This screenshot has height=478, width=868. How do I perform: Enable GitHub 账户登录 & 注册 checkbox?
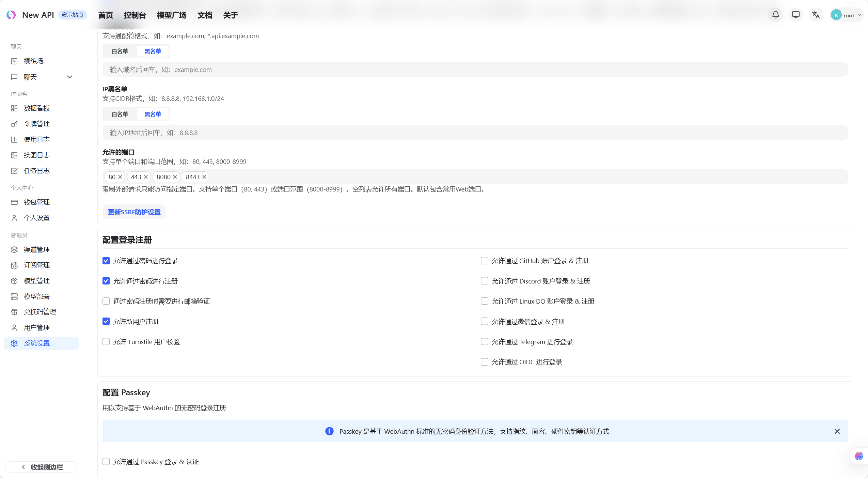pyautogui.click(x=484, y=261)
